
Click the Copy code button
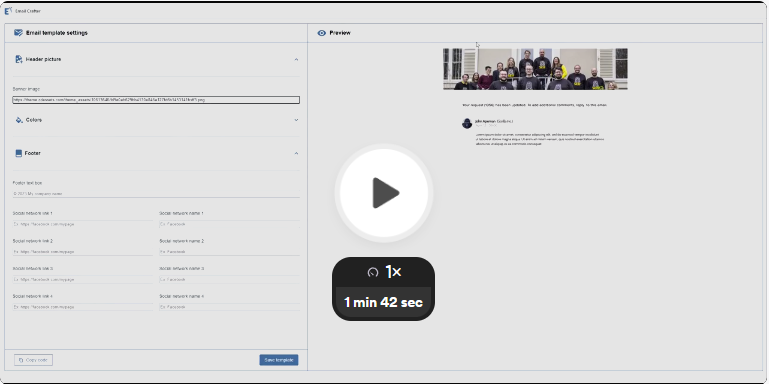(33, 360)
